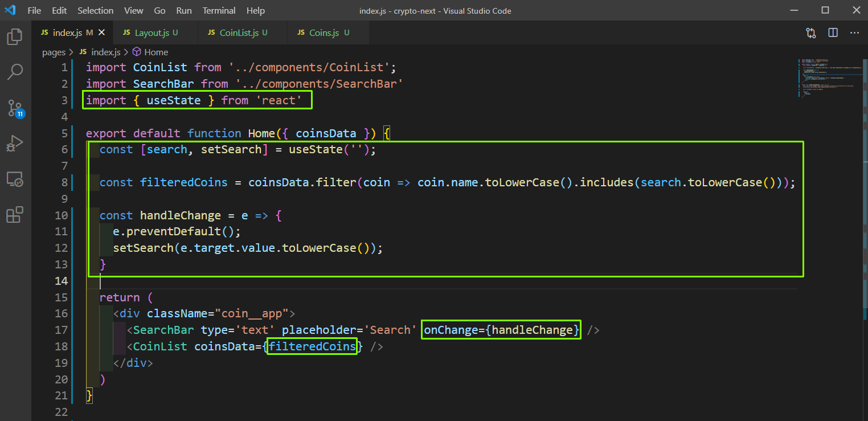Open the Edit menu
Viewport: 868px width, 421px height.
59,11
